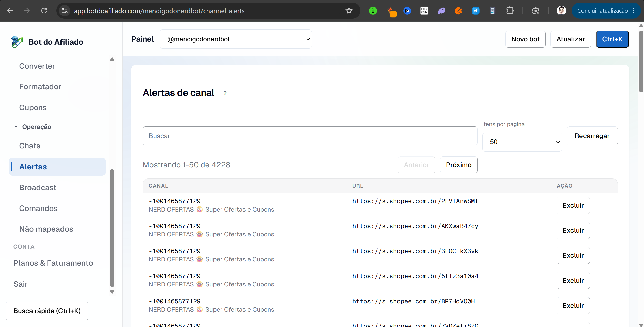Reload the page with the refresh icon
This screenshot has width=644, height=327.
[x=44, y=11]
